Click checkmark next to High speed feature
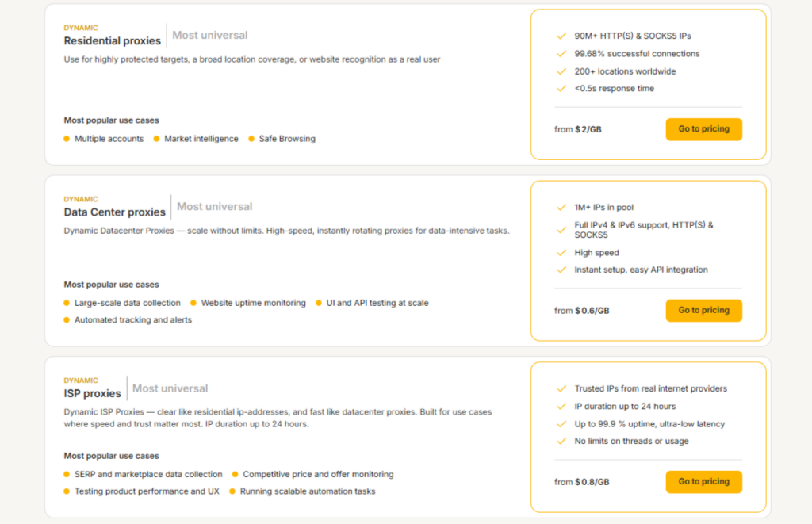This screenshot has width=812, height=524. 561,253
